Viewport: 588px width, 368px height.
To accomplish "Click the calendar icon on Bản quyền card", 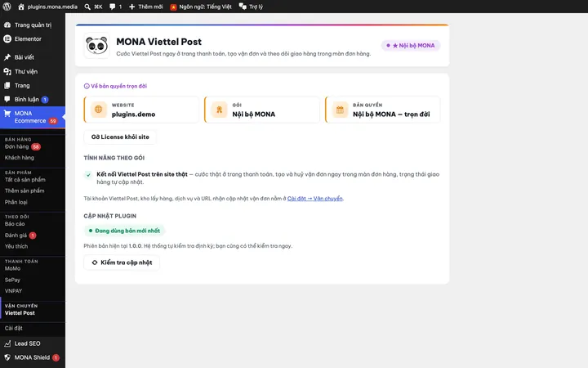I will pos(340,110).
